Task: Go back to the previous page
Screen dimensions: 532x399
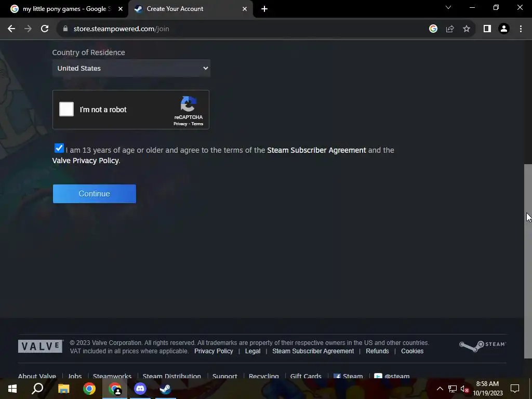Action: pos(11,29)
